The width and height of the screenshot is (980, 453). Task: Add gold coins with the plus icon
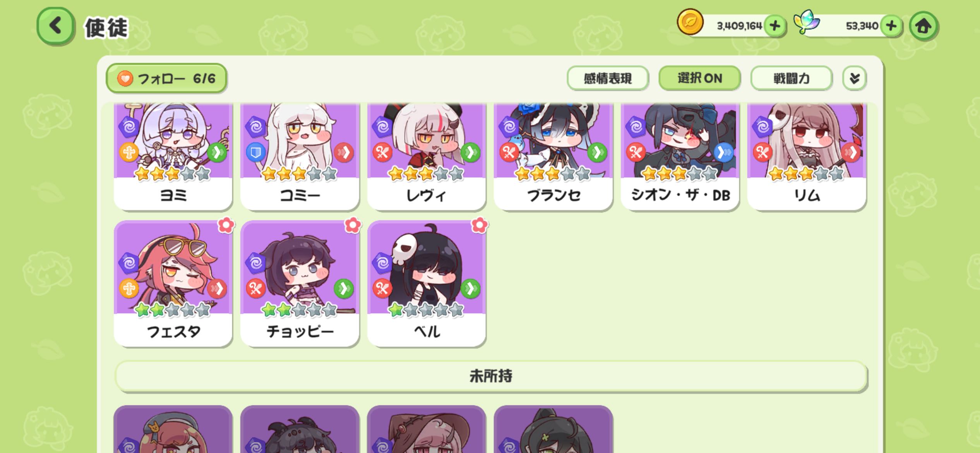tap(774, 26)
